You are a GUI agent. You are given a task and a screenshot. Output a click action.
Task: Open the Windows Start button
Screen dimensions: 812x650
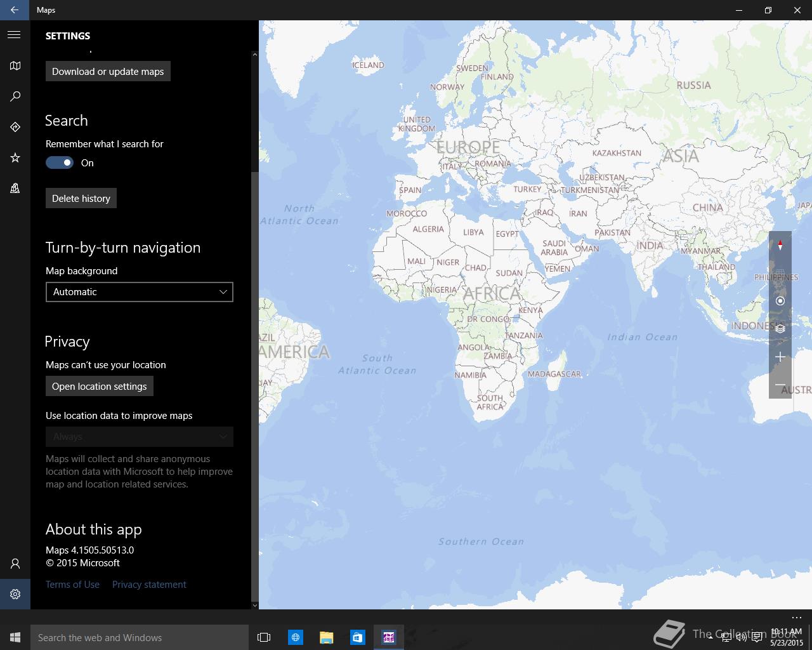coord(15,637)
